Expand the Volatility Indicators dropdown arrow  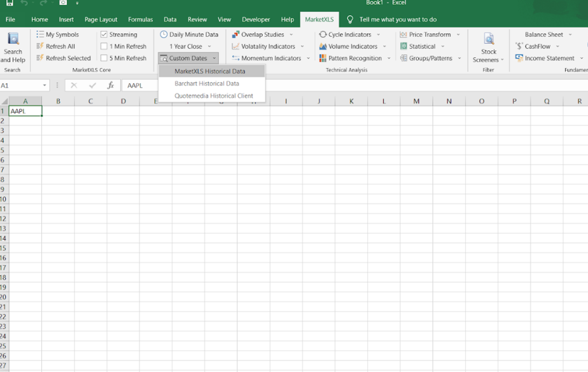[302, 46]
